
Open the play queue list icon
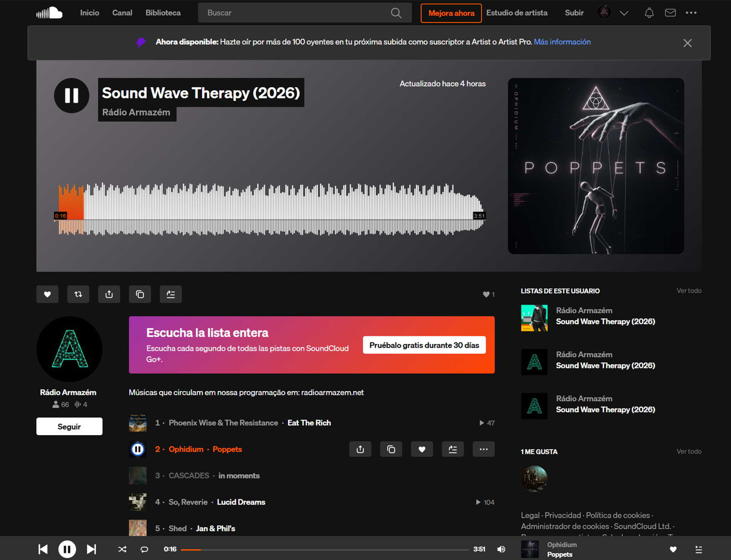pyautogui.click(x=699, y=549)
